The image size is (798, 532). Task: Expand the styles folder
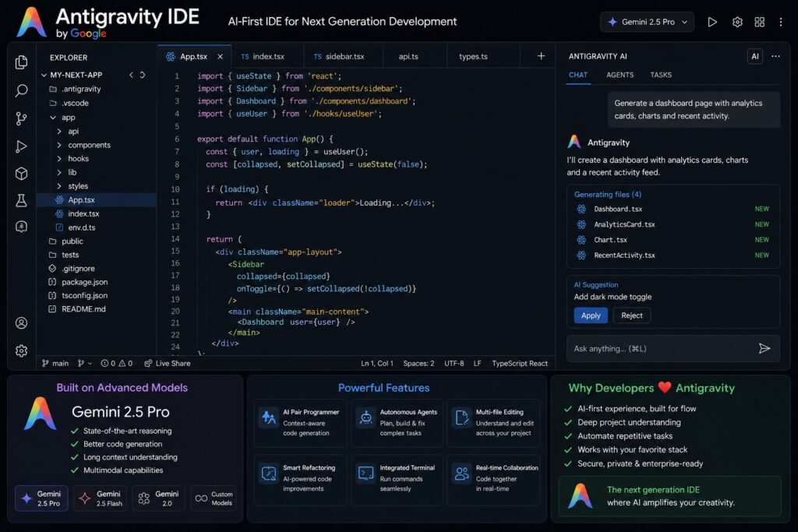click(x=59, y=186)
